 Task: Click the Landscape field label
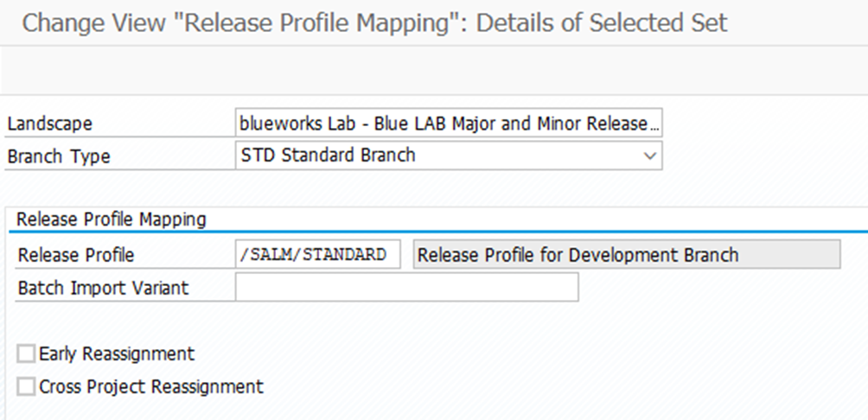point(49,124)
